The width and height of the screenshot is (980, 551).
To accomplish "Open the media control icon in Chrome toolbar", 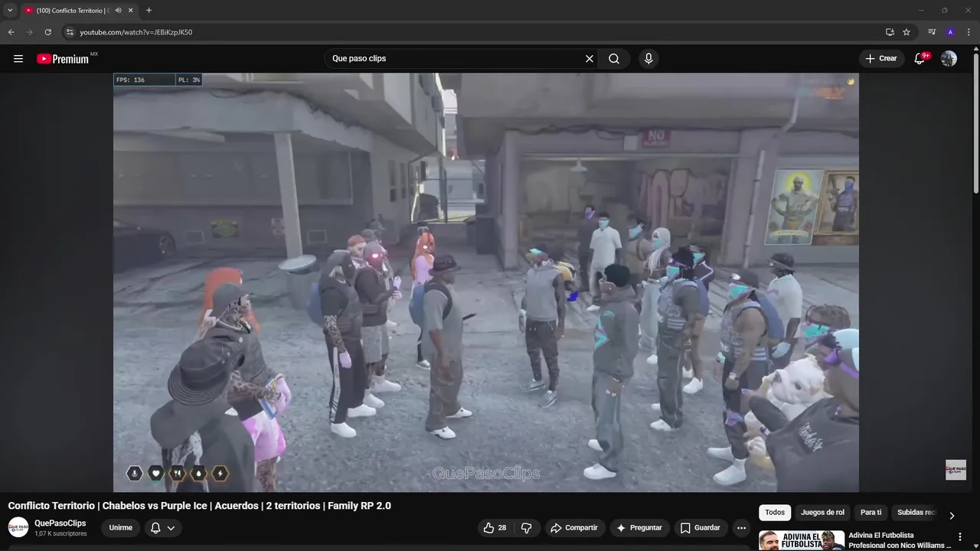I will (932, 32).
